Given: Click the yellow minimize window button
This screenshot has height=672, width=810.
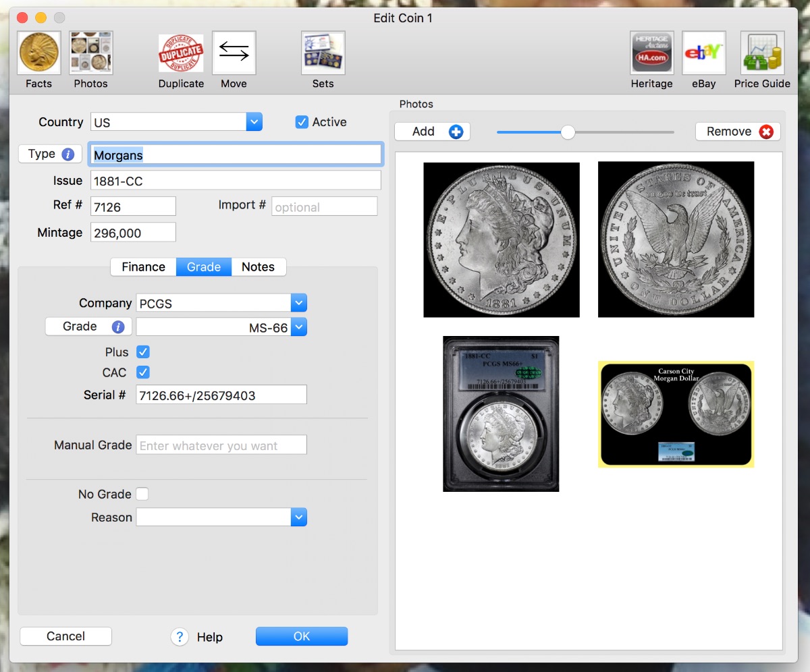Looking at the screenshot, I should click(x=40, y=18).
